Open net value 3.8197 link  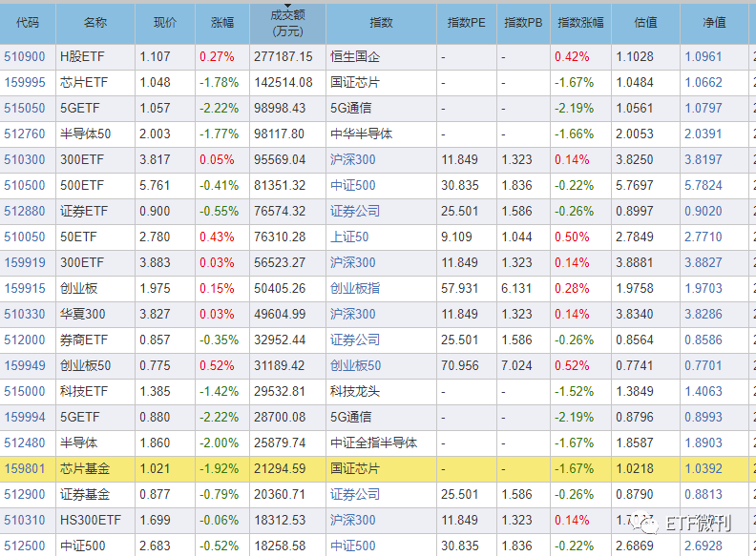703,159
